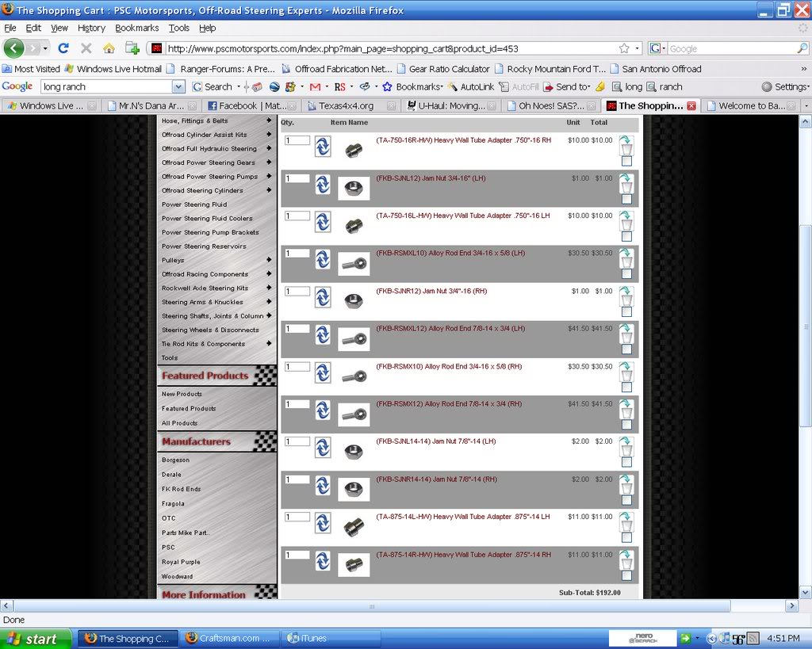812x649 pixels.
Task: Close The Shopping Cart tab
Action: [x=691, y=105]
